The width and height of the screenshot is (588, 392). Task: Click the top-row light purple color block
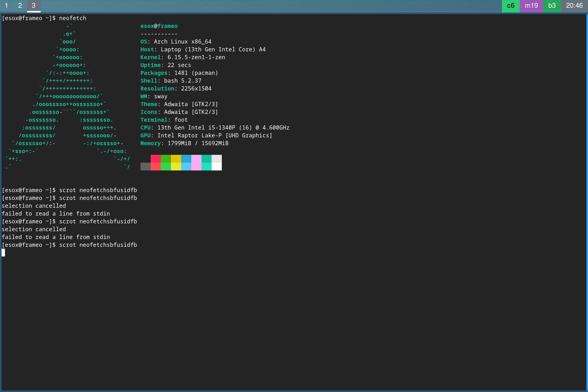(x=196, y=159)
